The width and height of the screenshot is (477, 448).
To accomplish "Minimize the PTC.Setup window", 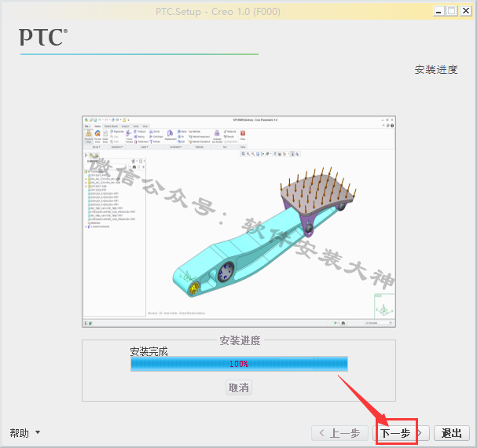I will 438,11.
